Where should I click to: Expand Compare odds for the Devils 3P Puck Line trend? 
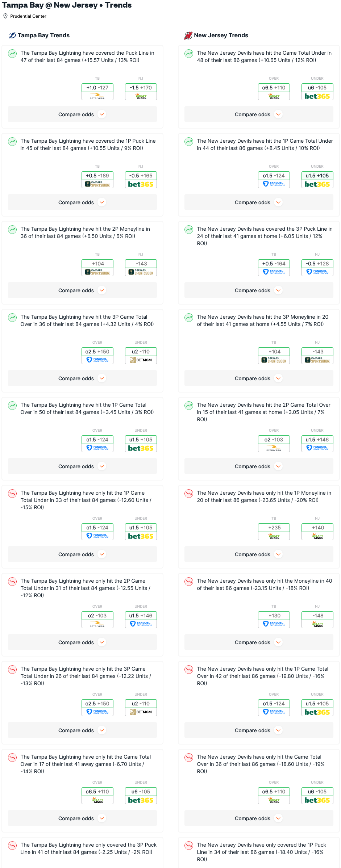pos(259,290)
